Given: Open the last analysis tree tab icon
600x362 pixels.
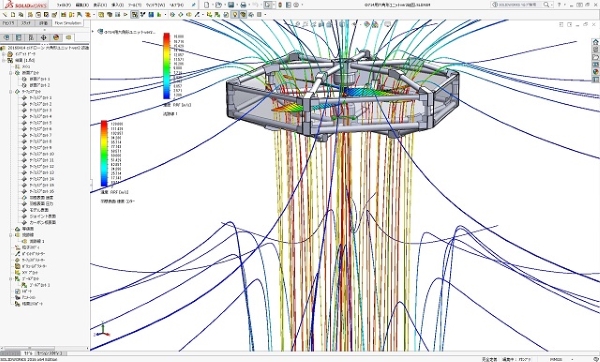Looking at the screenshot, I should [68, 38].
